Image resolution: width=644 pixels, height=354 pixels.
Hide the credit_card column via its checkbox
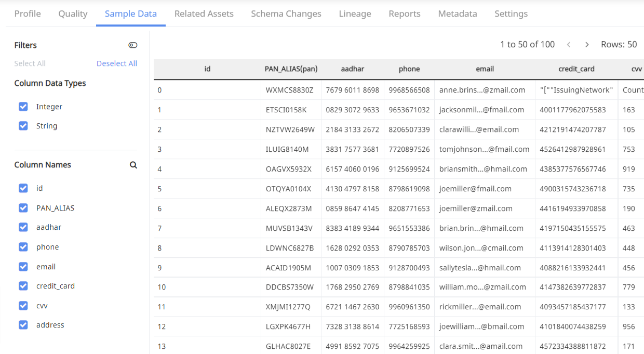[x=23, y=286]
